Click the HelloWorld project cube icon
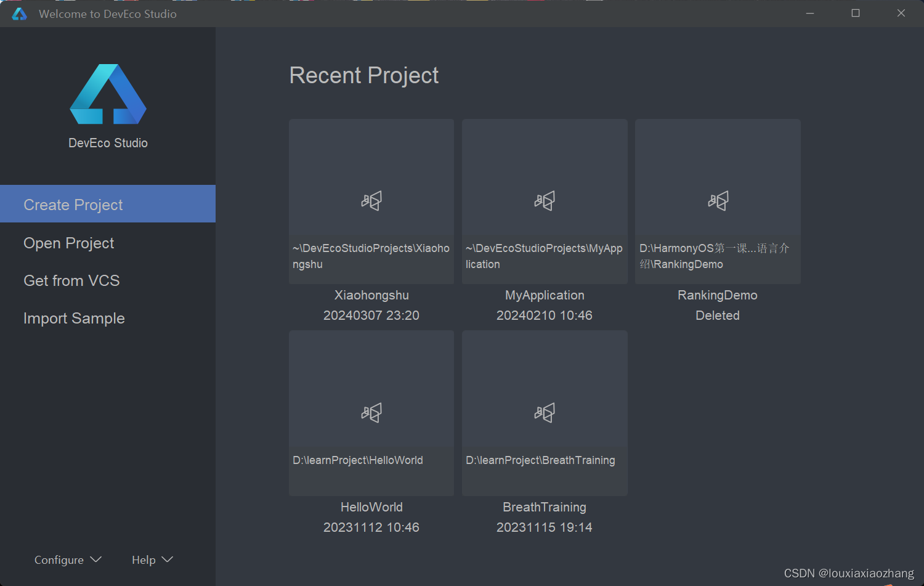 371,412
